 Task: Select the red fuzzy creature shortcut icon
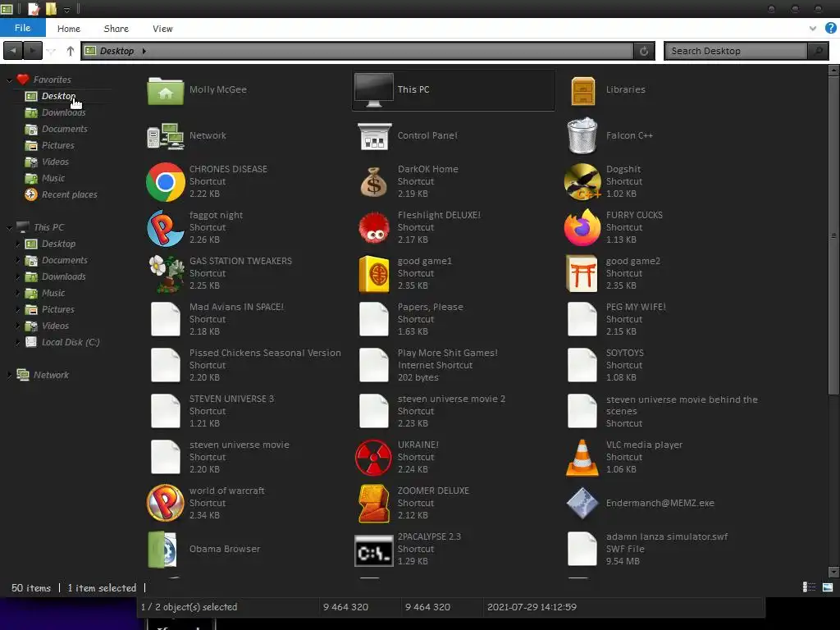(x=374, y=228)
